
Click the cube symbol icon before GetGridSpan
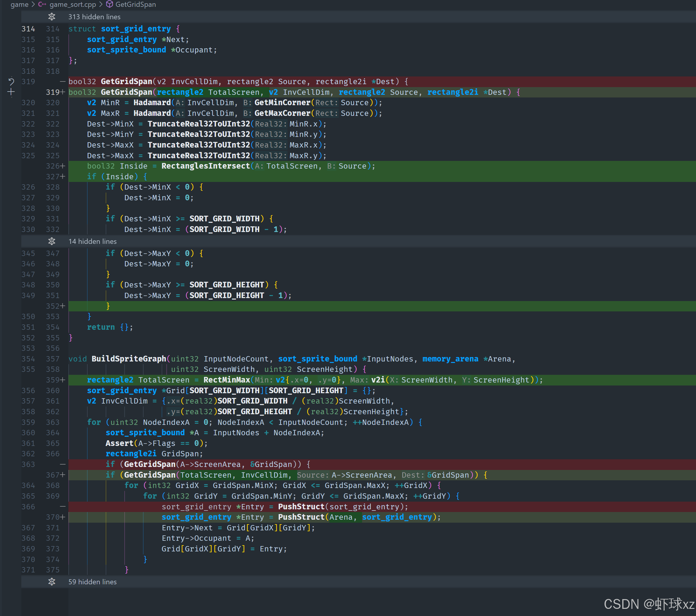[110, 4]
